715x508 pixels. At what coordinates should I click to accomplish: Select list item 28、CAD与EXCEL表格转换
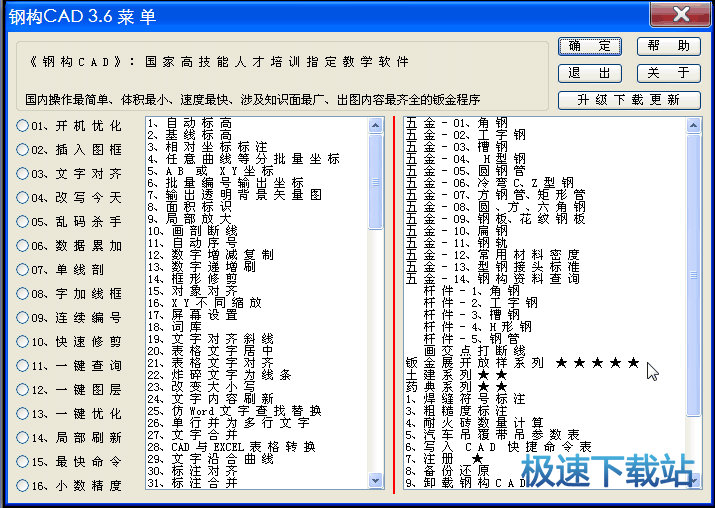point(231,447)
